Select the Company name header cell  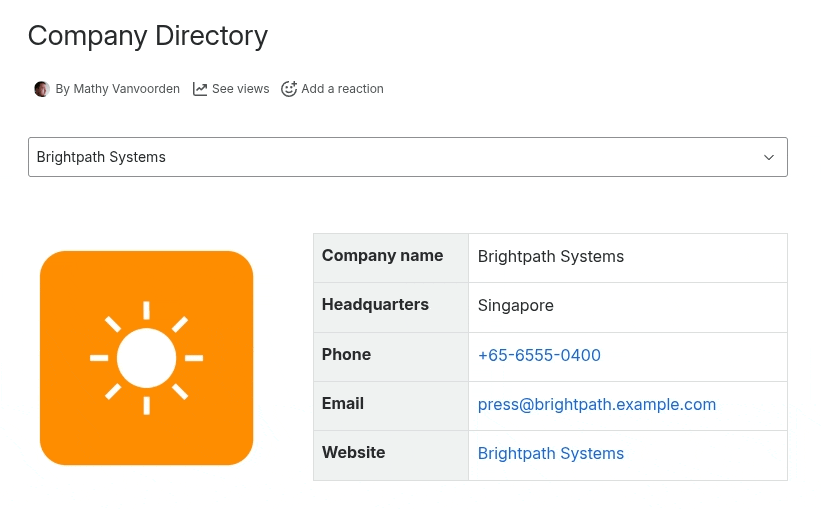click(382, 255)
